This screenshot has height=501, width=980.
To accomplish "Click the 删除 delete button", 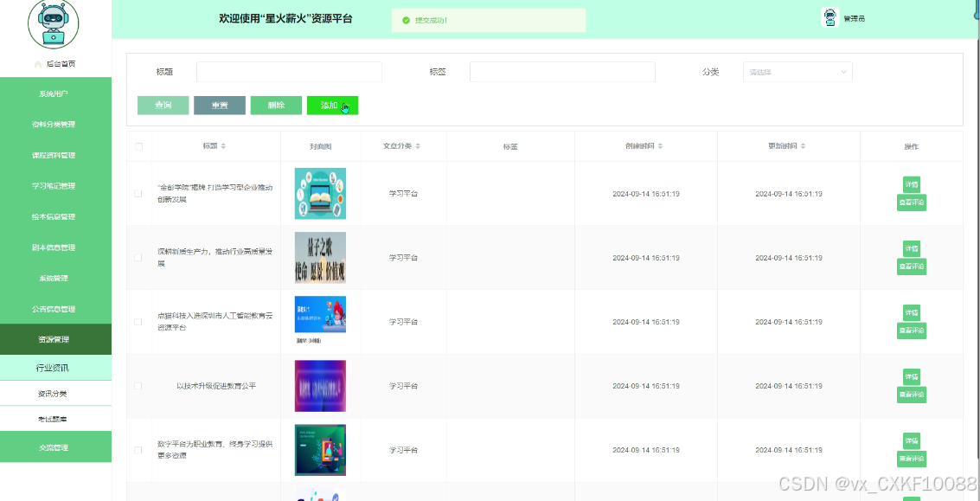I will (x=276, y=105).
